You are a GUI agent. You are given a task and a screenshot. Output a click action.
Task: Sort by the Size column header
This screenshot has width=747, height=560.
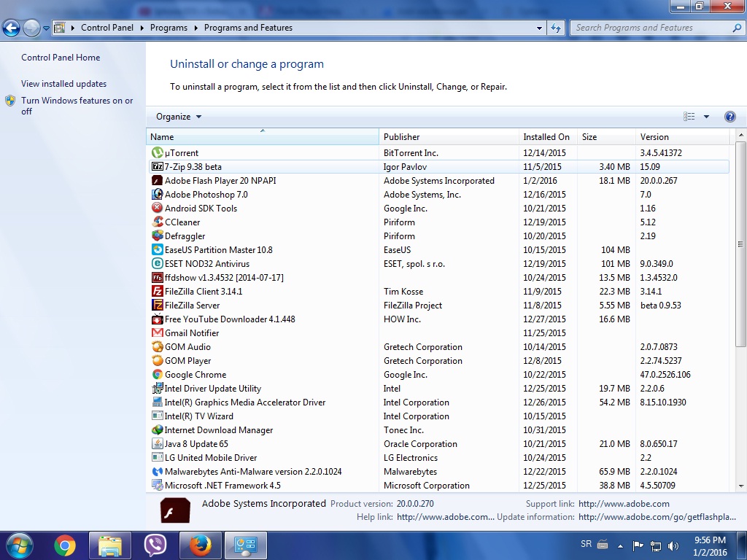click(x=606, y=136)
